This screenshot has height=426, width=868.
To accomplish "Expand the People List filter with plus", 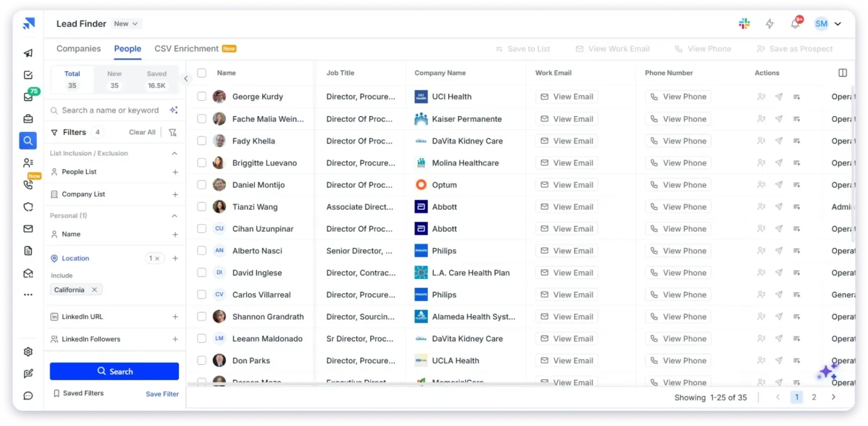I will (x=175, y=172).
